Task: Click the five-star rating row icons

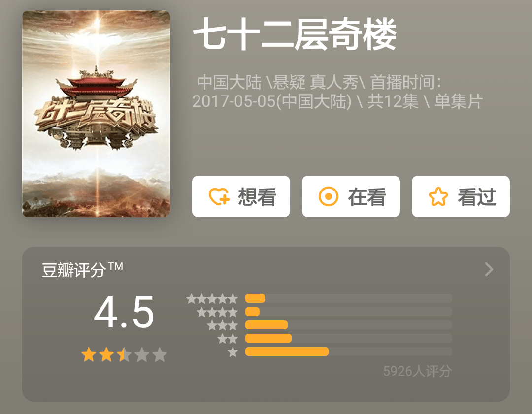Action: (x=212, y=299)
